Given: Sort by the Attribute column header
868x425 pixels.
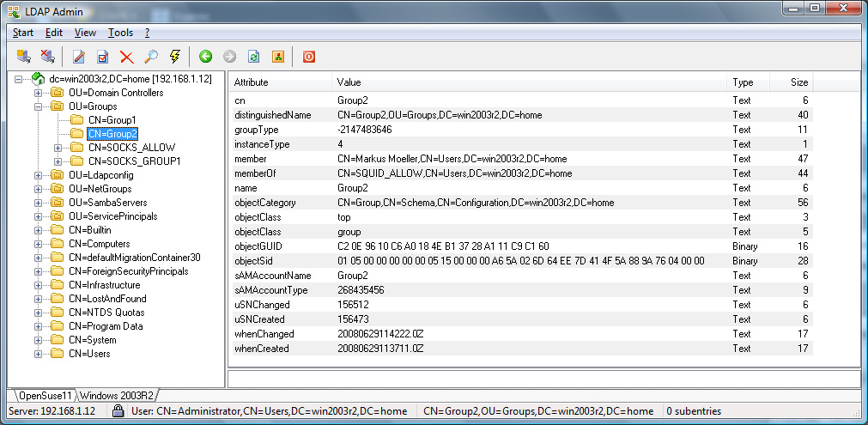Looking at the screenshot, I should (x=281, y=82).
